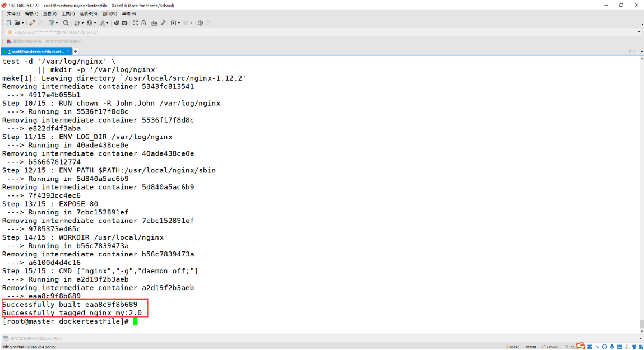Expand the Open Session dropdown arrow
The image size is (644, 350).
(x=22, y=23)
